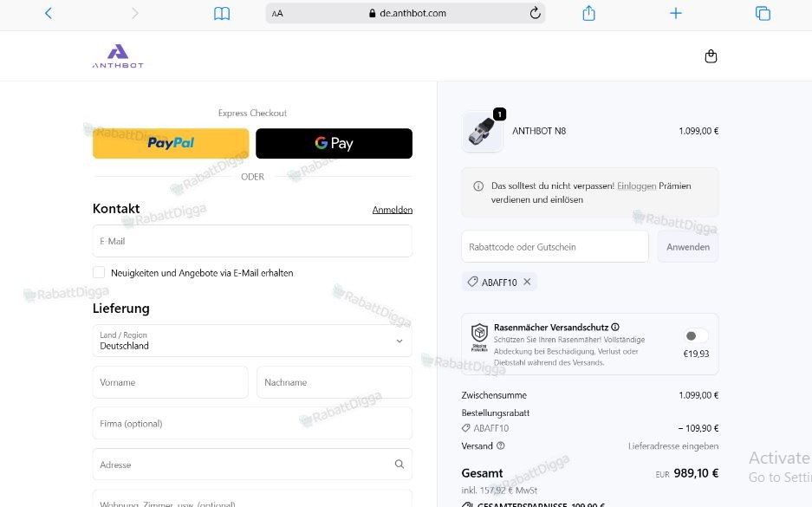812x507 pixels.
Task: Click the ANTHBOT N8 product name
Action: pyautogui.click(x=539, y=131)
